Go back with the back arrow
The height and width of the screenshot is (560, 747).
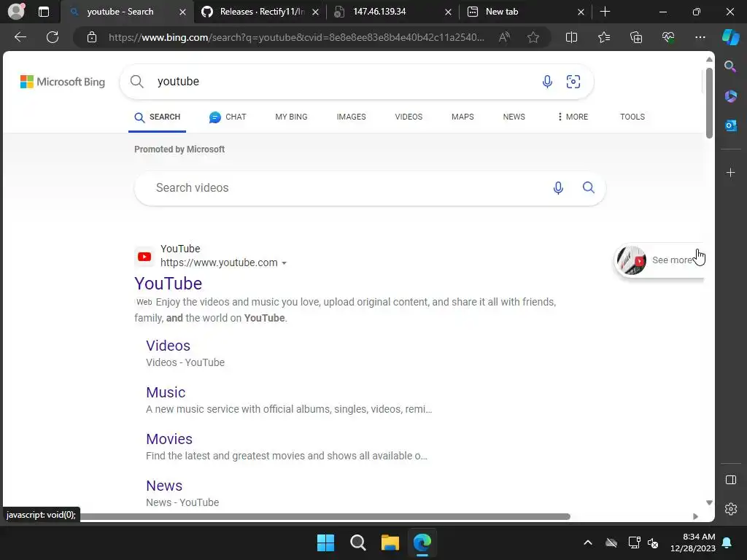(x=20, y=37)
